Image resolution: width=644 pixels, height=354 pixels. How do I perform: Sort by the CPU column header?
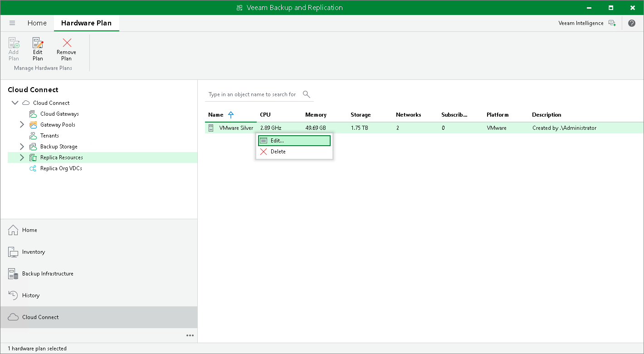(265, 115)
